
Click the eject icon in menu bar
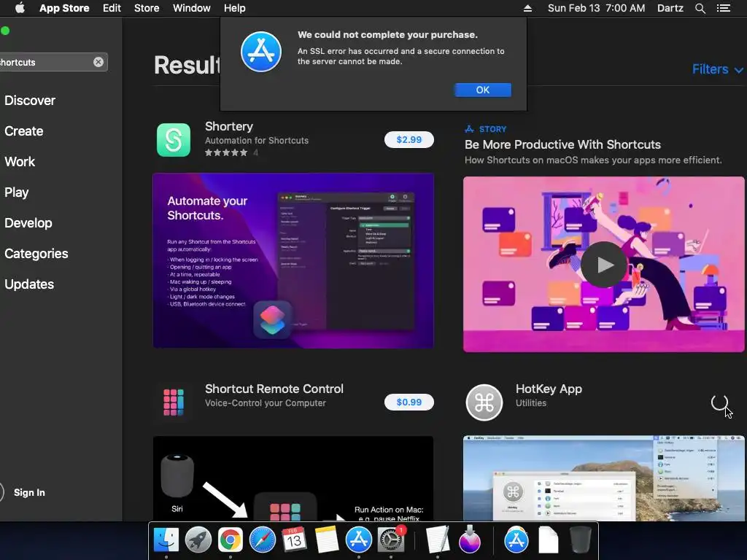(x=527, y=8)
